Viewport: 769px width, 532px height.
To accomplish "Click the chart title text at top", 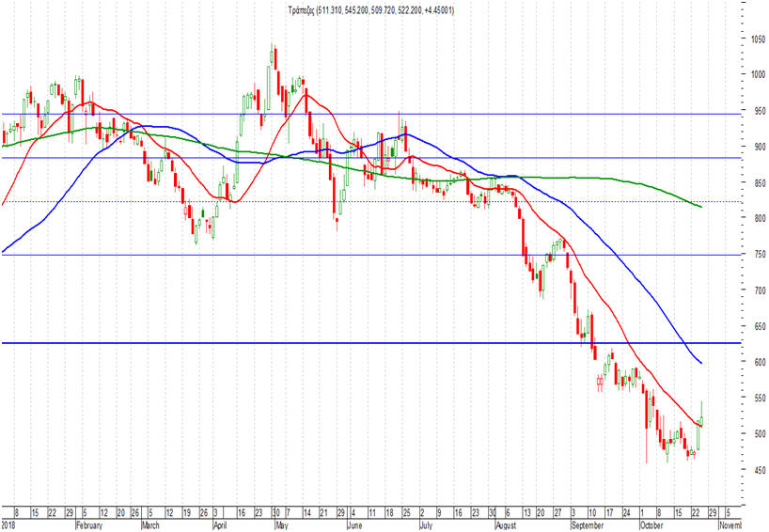I will point(371,9).
